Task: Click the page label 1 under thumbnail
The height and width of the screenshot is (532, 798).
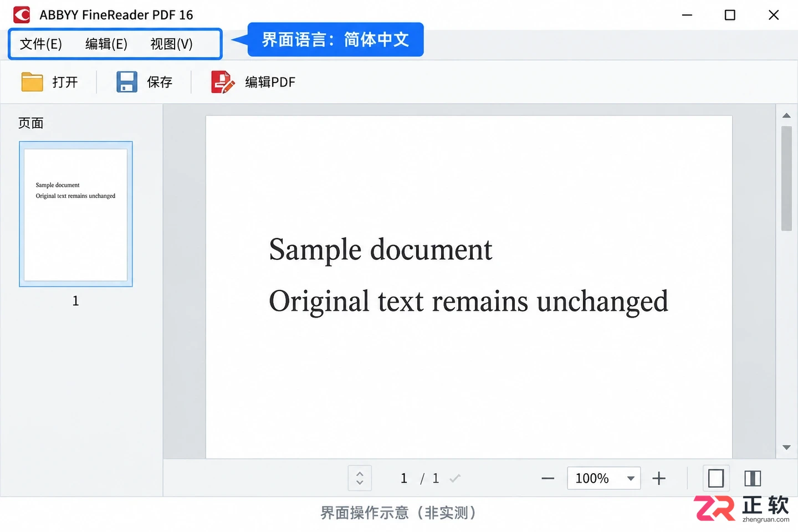Action: [x=76, y=301]
